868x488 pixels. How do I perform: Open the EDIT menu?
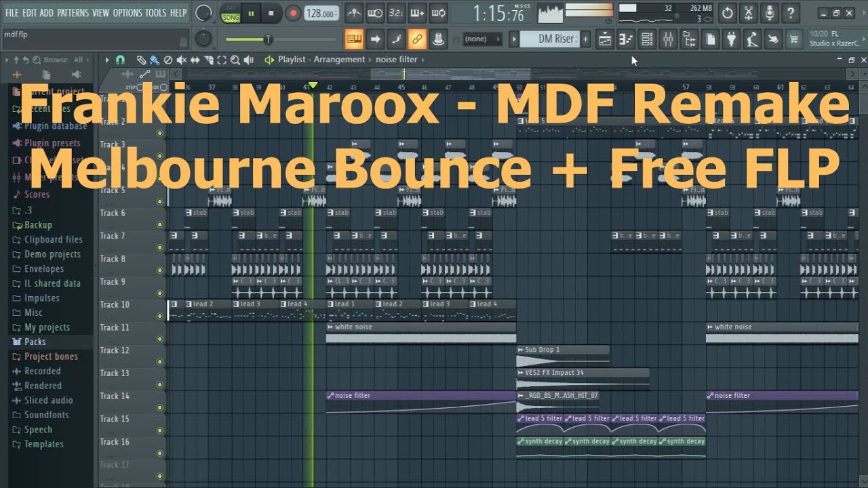29,13
